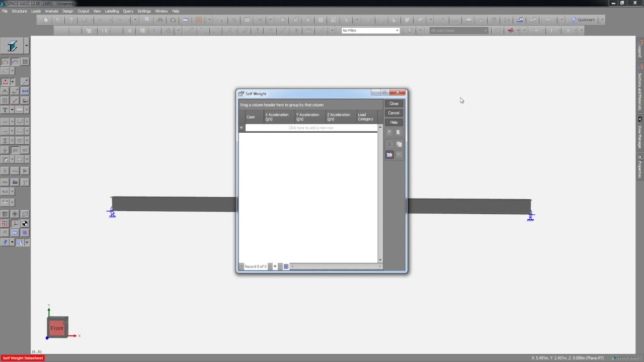Open the No Filter dropdown

[397, 31]
